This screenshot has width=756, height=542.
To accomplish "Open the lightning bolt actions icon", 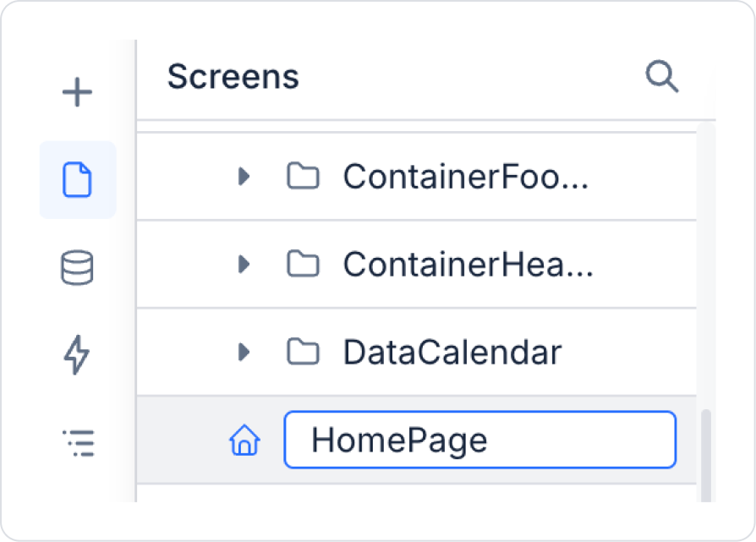I will (78, 354).
